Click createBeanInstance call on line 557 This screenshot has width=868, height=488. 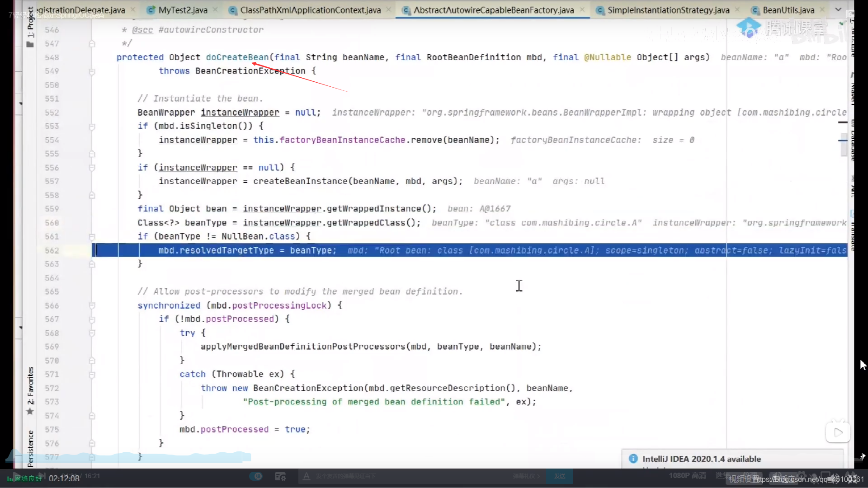[x=300, y=181]
